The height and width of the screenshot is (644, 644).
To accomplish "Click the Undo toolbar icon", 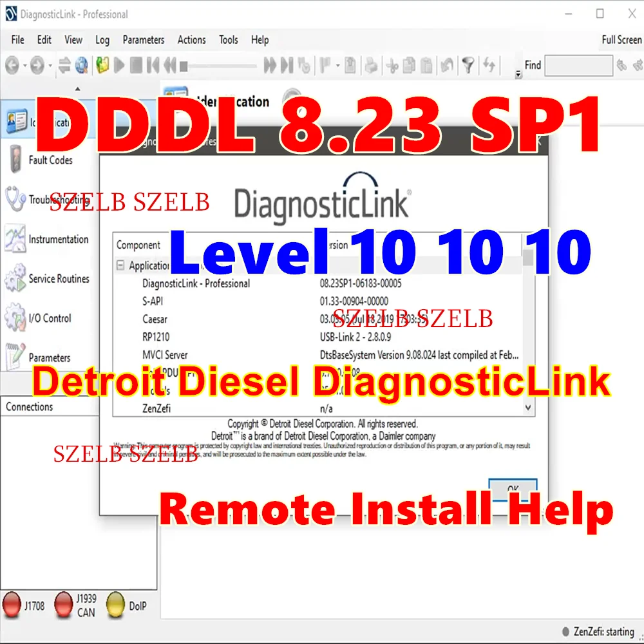I will tap(447, 65).
